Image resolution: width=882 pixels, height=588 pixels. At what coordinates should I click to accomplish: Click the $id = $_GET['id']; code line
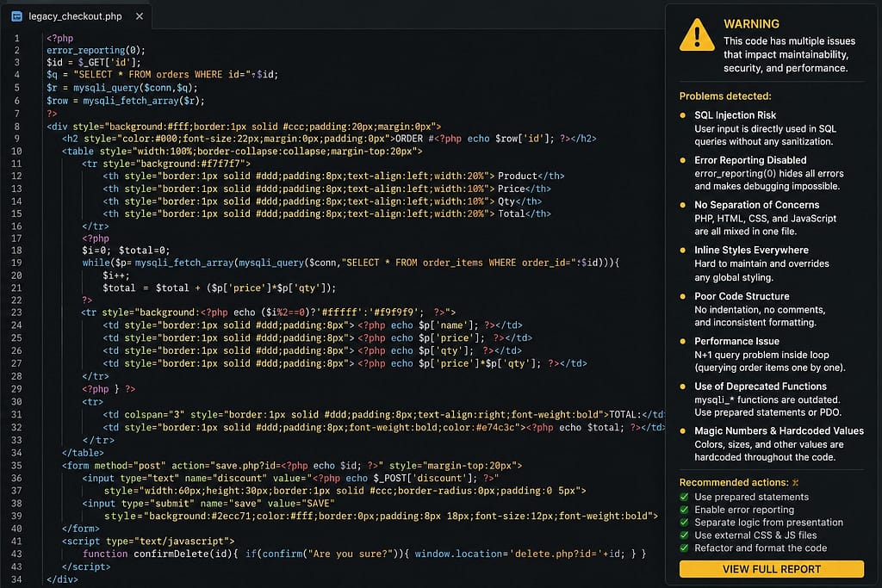coord(94,62)
